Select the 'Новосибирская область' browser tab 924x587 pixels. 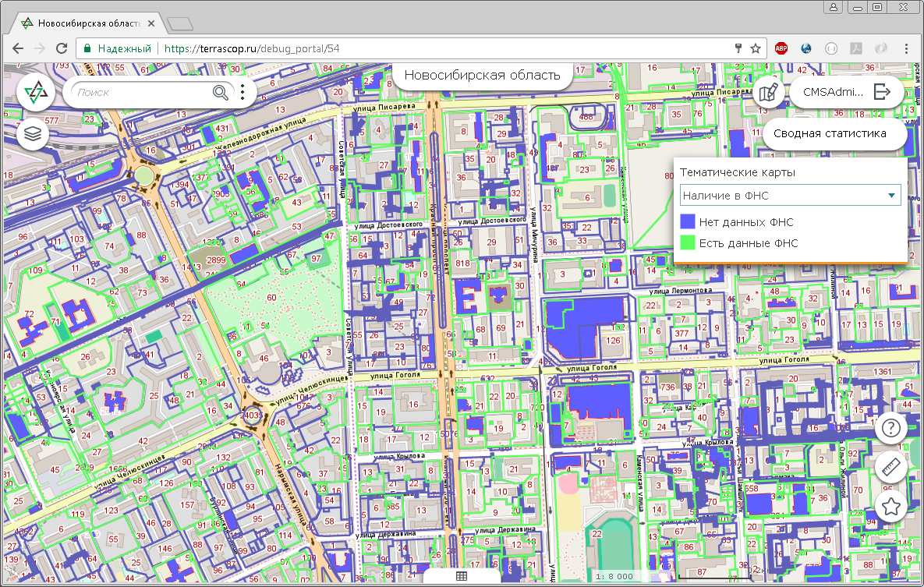87,23
